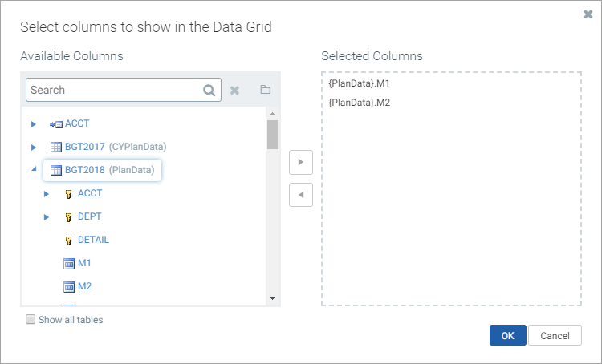Expand the top-level ACCT node
This screenshot has height=364, width=602.
coord(34,124)
